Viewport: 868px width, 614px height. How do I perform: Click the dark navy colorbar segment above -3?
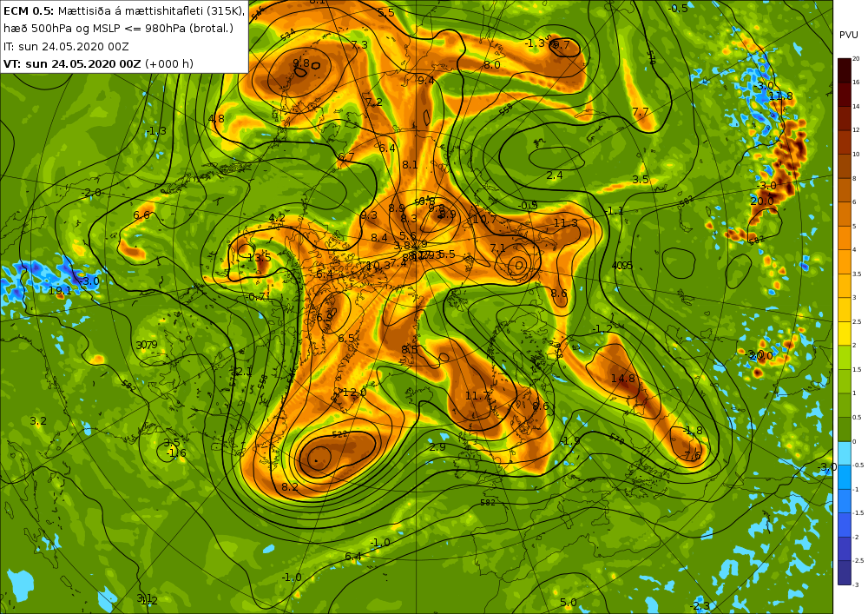pos(845,572)
